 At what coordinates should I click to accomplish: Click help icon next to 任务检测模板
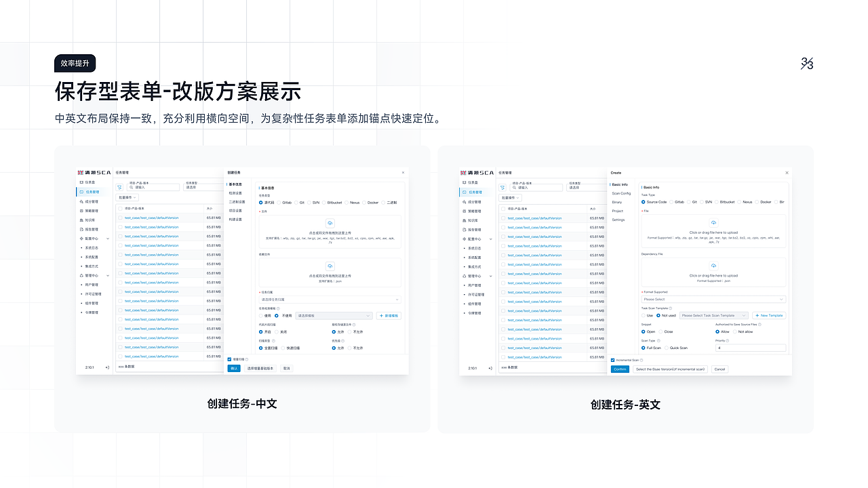coord(278,308)
